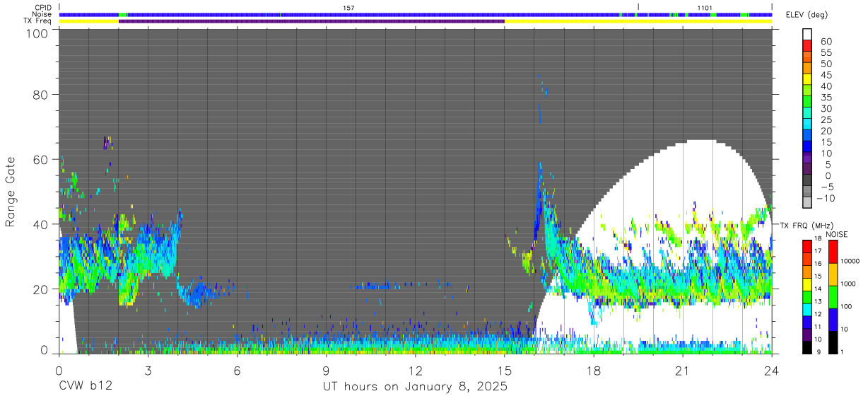Click the y-axis tick label '80'

pos(42,95)
